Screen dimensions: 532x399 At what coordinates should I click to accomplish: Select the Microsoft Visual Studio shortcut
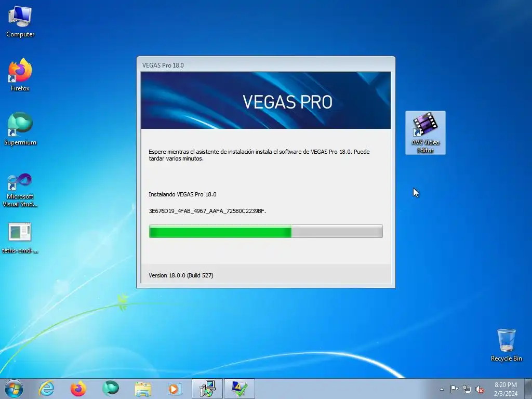[20, 190]
